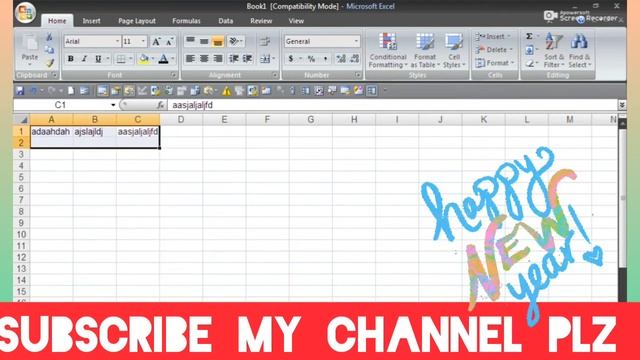This screenshot has width=640, height=360.
Task: Click the Insert Function fx button
Action: 160,105
